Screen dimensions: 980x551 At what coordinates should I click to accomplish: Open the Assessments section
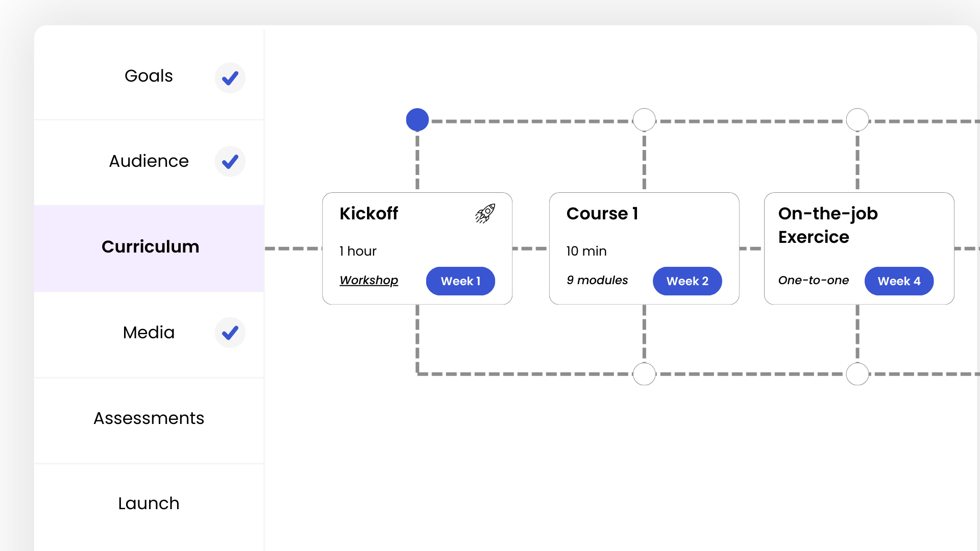pos(149,418)
